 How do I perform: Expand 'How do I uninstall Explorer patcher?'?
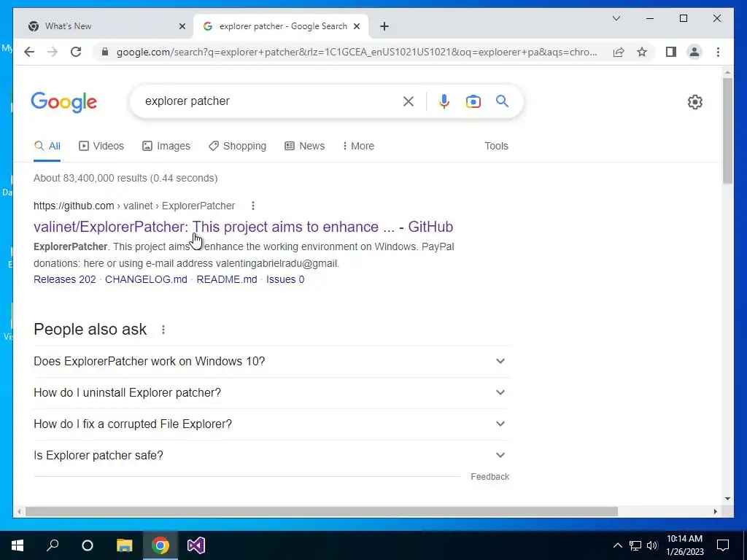[271, 393]
